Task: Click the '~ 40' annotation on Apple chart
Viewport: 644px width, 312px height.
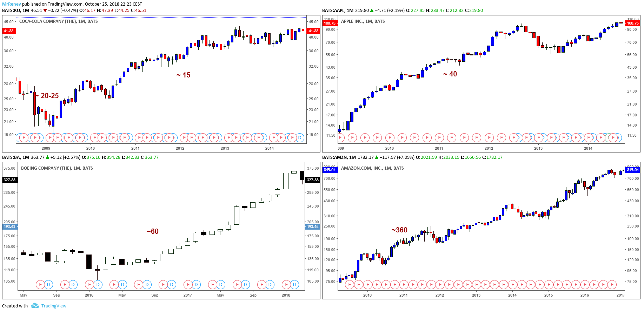Action: click(x=450, y=74)
